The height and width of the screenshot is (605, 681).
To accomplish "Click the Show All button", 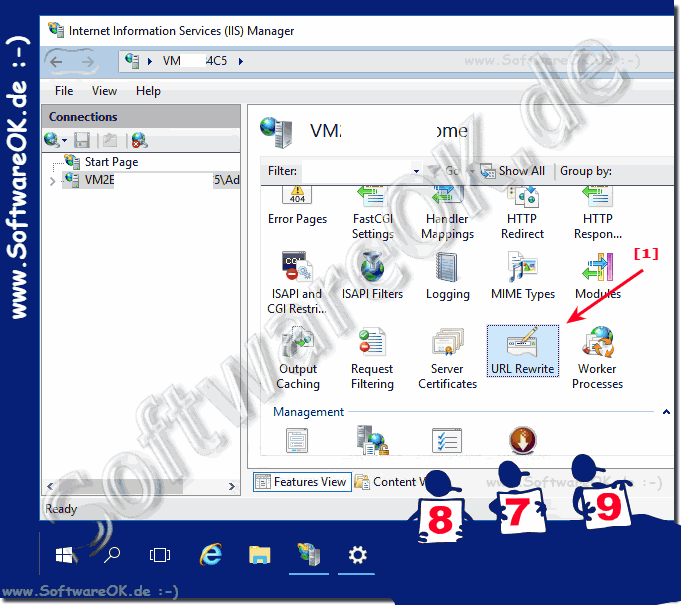I will (513, 171).
